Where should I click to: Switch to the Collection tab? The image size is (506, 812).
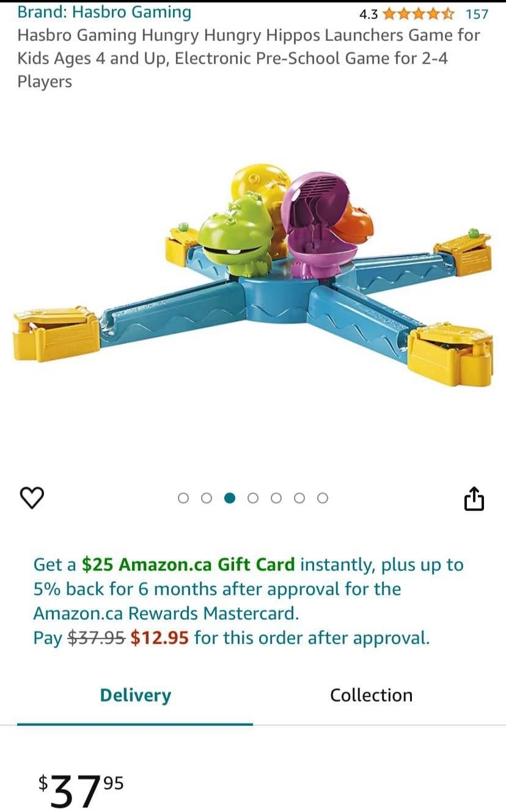tap(372, 695)
